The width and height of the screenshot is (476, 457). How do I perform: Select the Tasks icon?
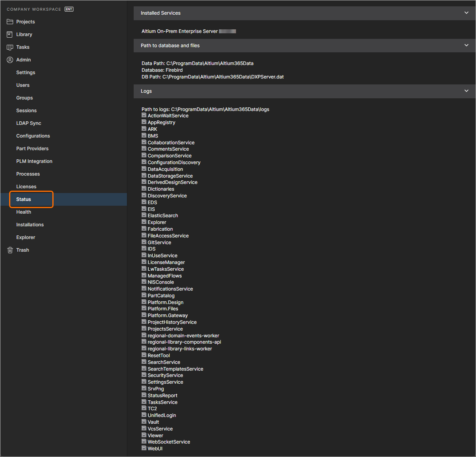click(10, 47)
